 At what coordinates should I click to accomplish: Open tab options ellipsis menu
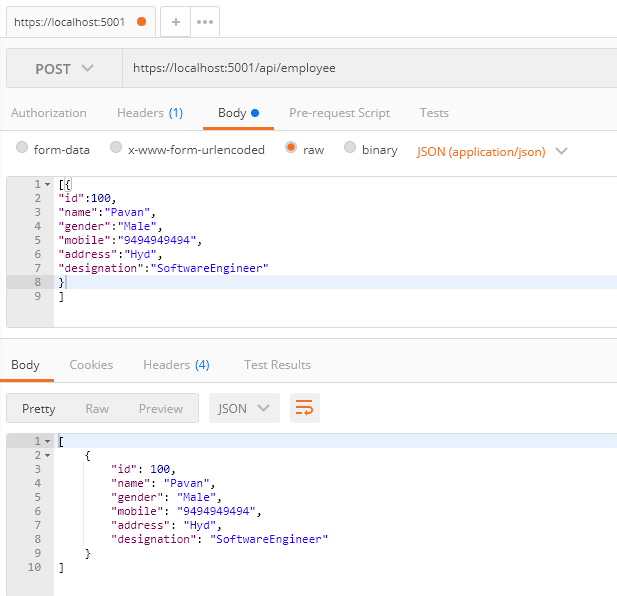[x=205, y=22]
